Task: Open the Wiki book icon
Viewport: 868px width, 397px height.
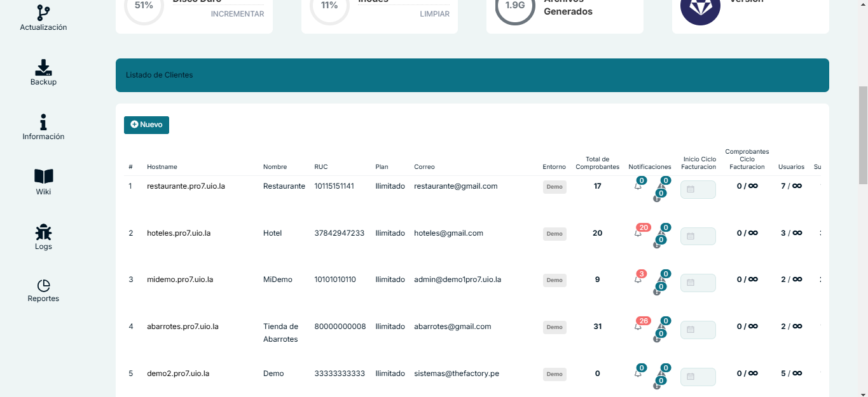Action: (43, 177)
